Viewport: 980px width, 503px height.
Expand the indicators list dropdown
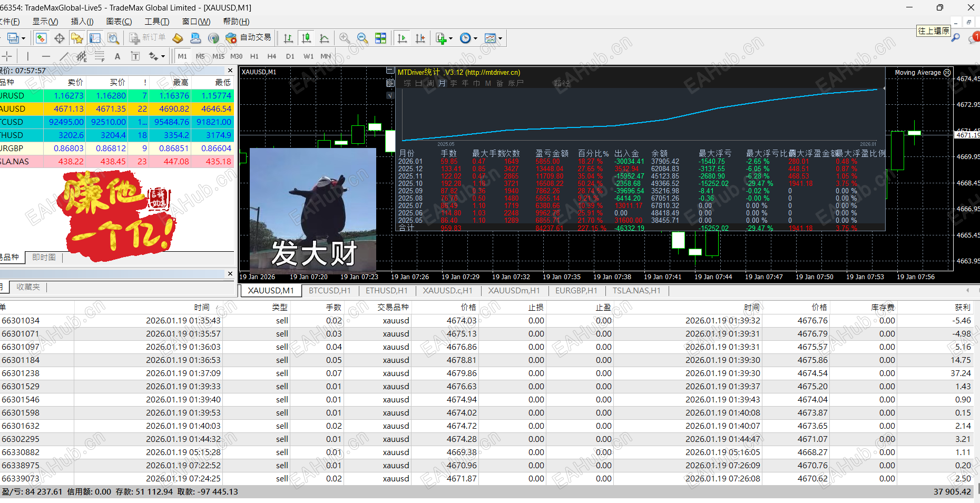pos(451,38)
